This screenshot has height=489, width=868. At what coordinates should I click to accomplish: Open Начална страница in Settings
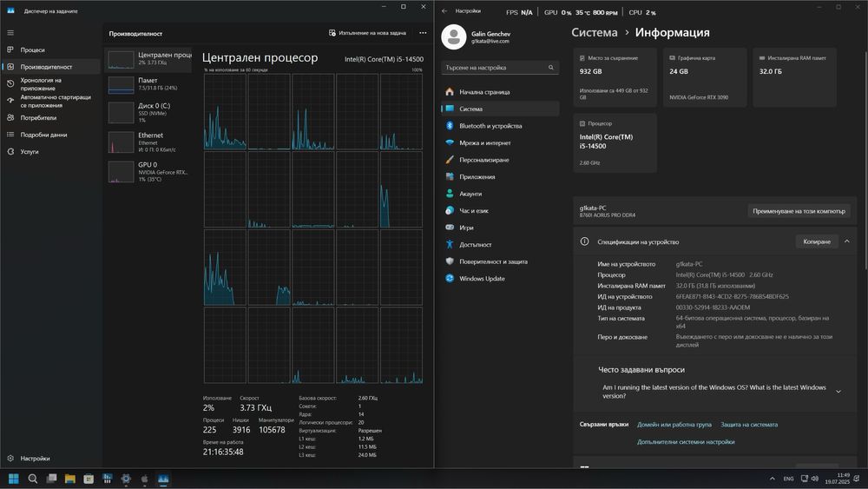(500, 92)
